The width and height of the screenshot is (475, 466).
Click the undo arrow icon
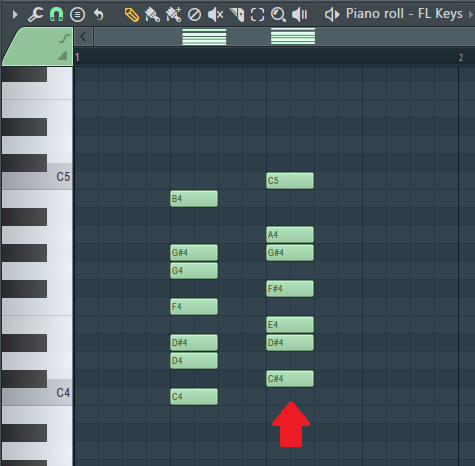(99, 15)
